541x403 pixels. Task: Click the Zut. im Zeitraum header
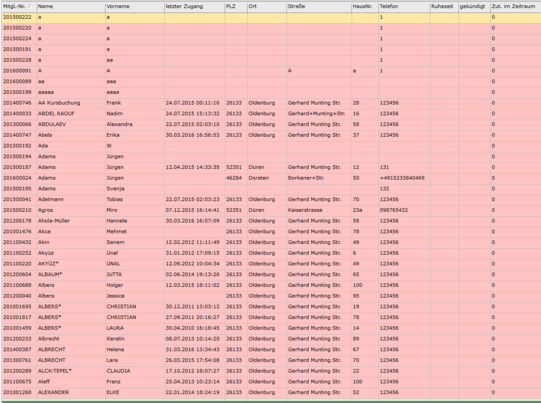515,7
